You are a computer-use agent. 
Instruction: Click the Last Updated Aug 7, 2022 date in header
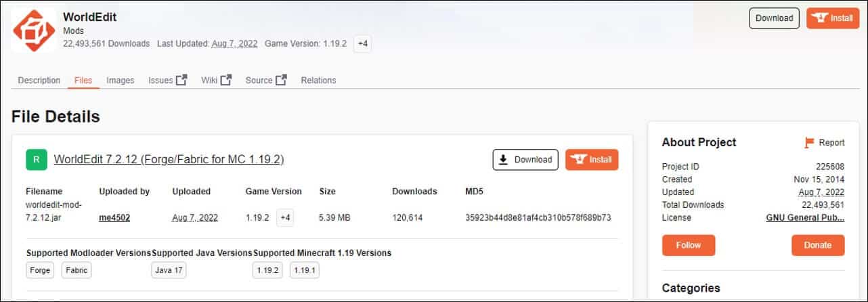(x=234, y=43)
